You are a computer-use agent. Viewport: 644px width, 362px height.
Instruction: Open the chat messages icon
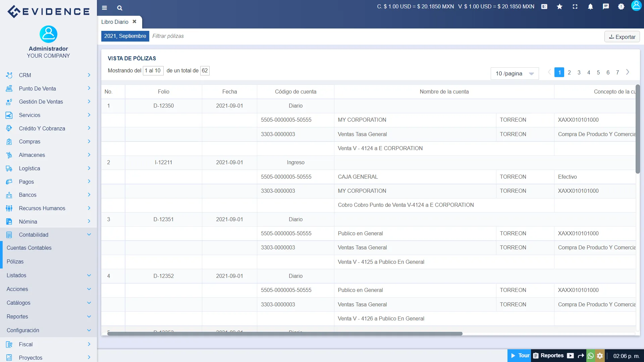pyautogui.click(x=606, y=7)
